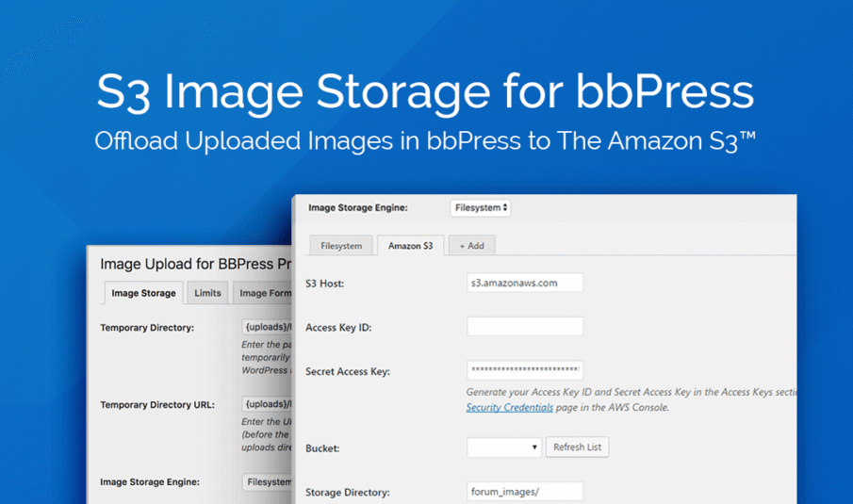Image resolution: width=853 pixels, height=504 pixels.
Task: Open Image Storage Engine dropdown in back panel
Action: [x=267, y=481]
